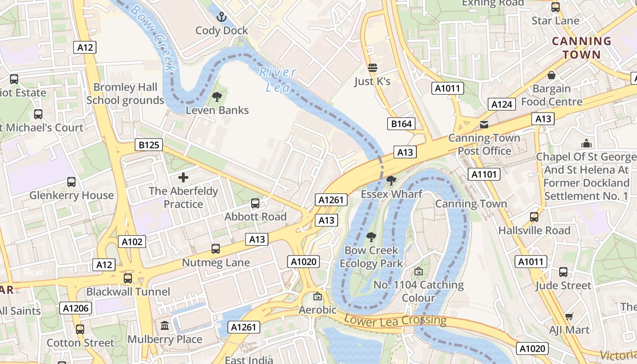637x364 pixels.
Task: Select the B125 road label
Action: [149, 145]
